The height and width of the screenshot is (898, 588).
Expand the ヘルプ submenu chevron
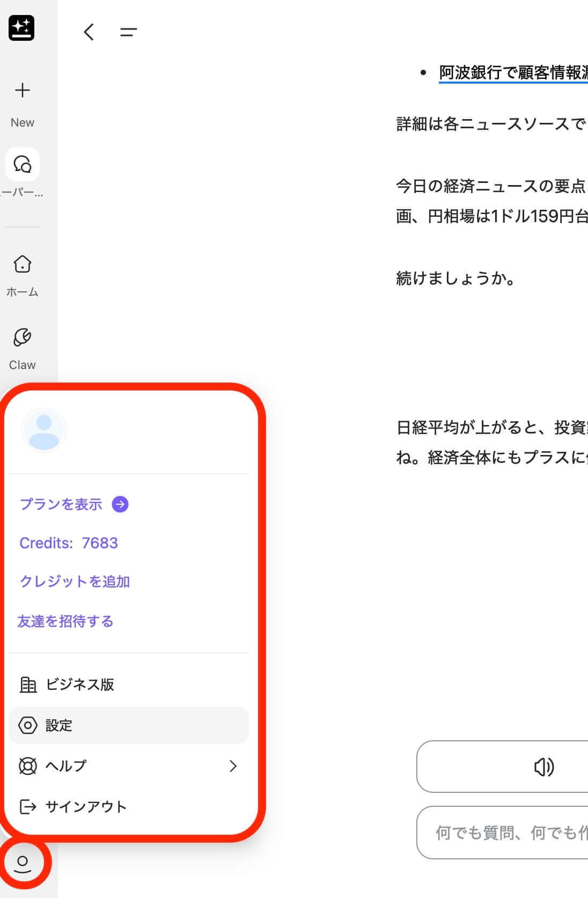(233, 766)
